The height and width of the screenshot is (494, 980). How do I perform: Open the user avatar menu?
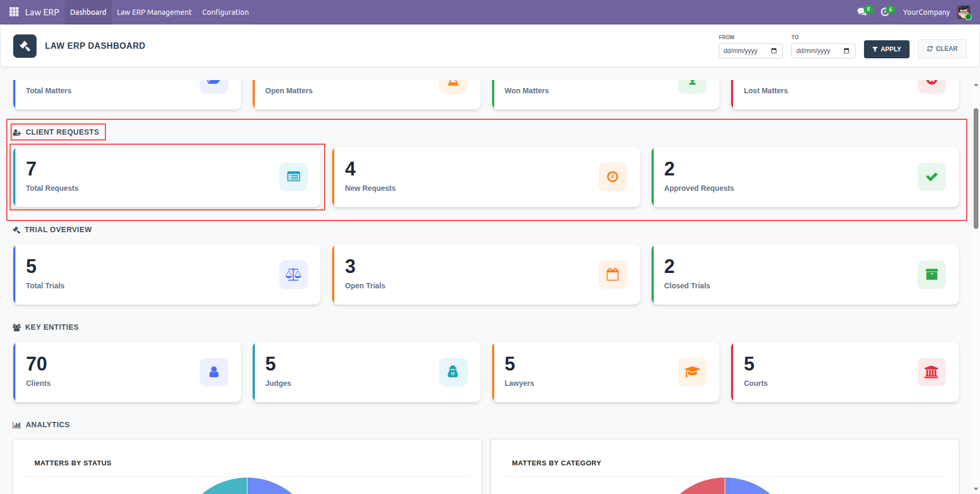964,12
